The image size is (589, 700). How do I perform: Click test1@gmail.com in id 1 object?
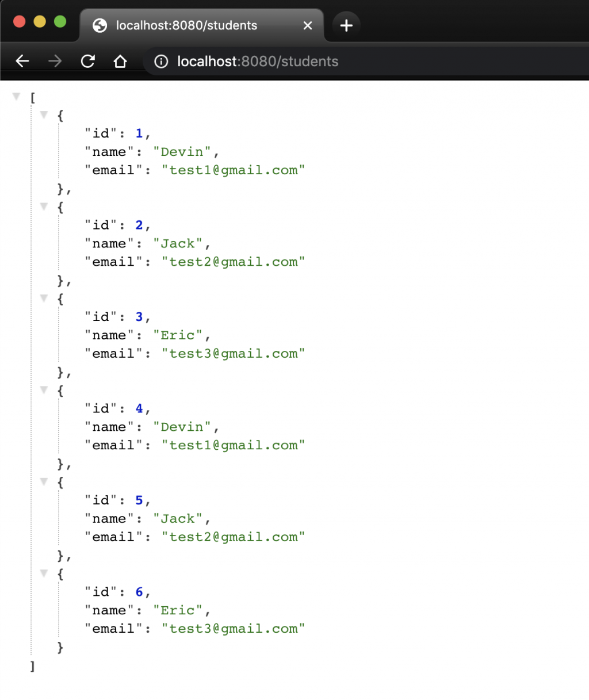pyautogui.click(x=233, y=170)
